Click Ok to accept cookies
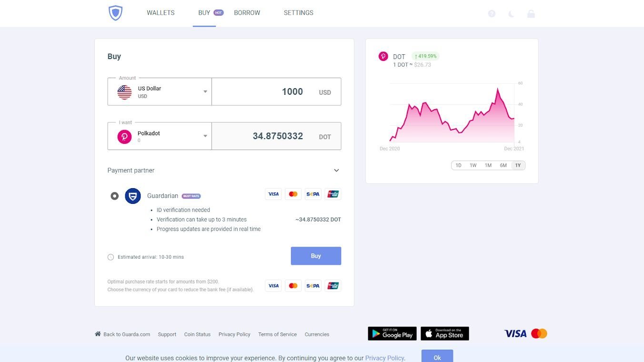 click(x=436, y=357)
